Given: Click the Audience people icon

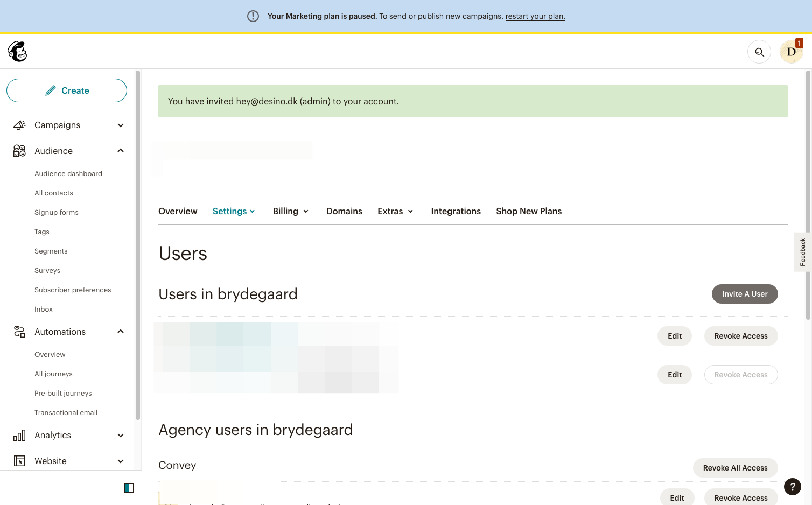Looking at the screenshot, I should 19,151.
